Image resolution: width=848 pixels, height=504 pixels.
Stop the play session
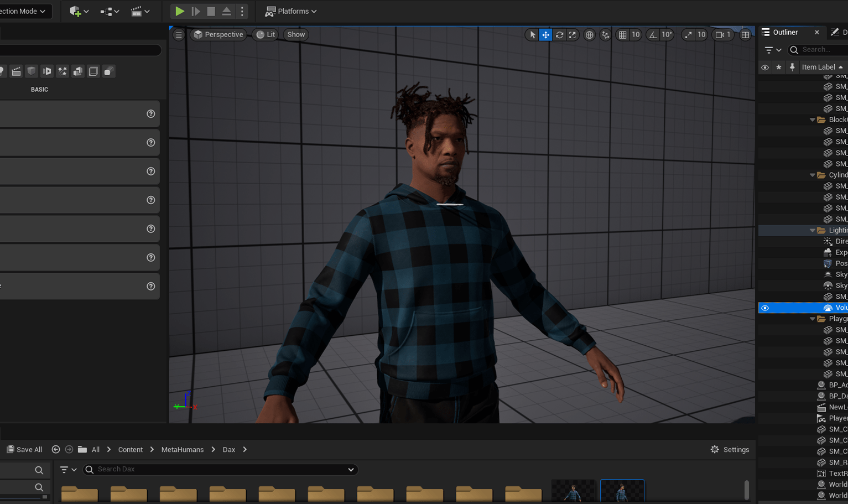click(x=211, y=11)
